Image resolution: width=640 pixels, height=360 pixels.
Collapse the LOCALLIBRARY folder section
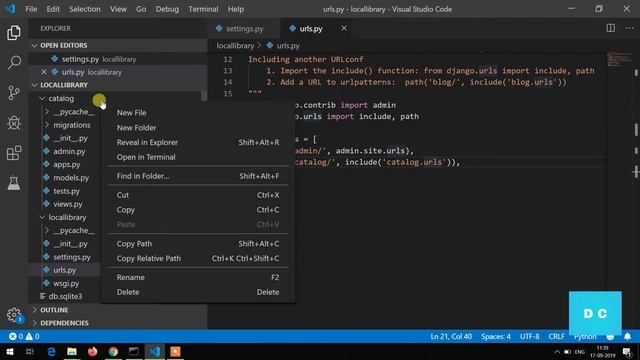click(34, 85)
